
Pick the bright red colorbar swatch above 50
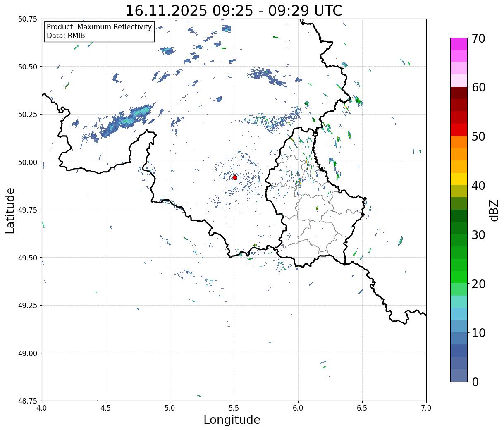[x=459, y=130]
